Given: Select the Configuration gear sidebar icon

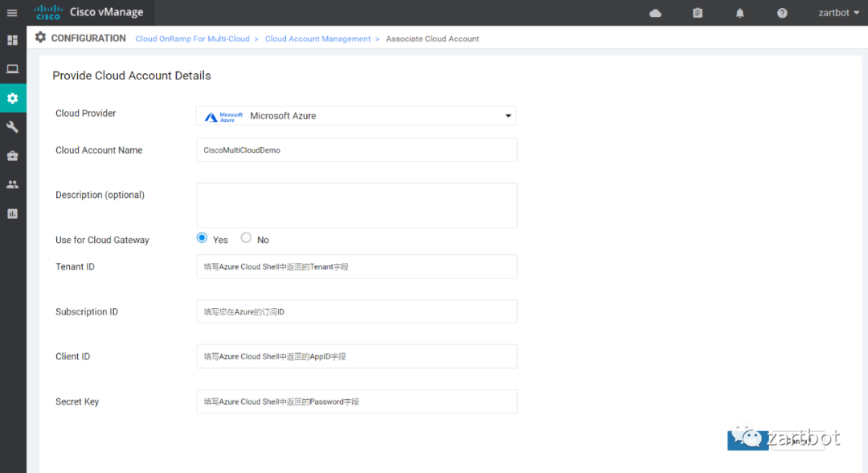Looking at the screenshot, I should click(x=13, y=98).
